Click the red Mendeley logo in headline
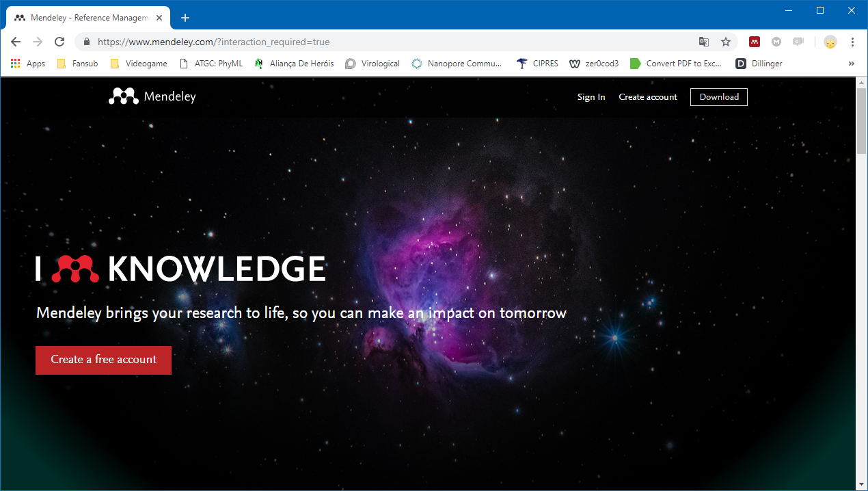Image resolution: width=868 pixels, height=491 pixels. click(75, 269)
